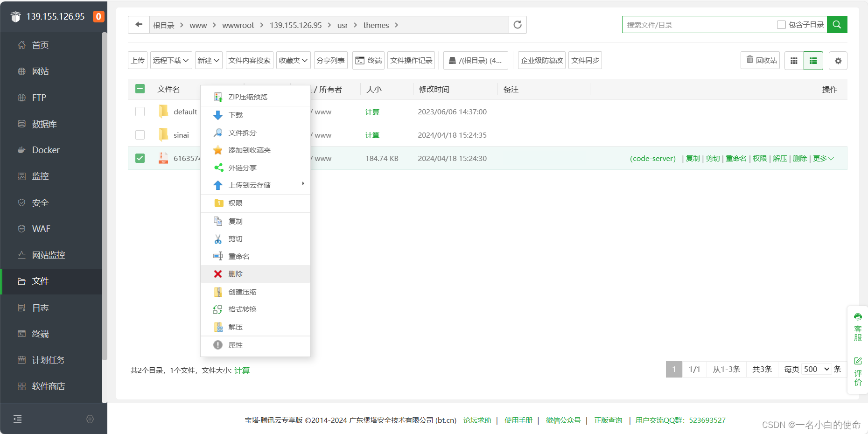Screen dimensions: 868x434
Task: Refresh the current directory listing
Action: pyautogui.click(x=518, y=25)
